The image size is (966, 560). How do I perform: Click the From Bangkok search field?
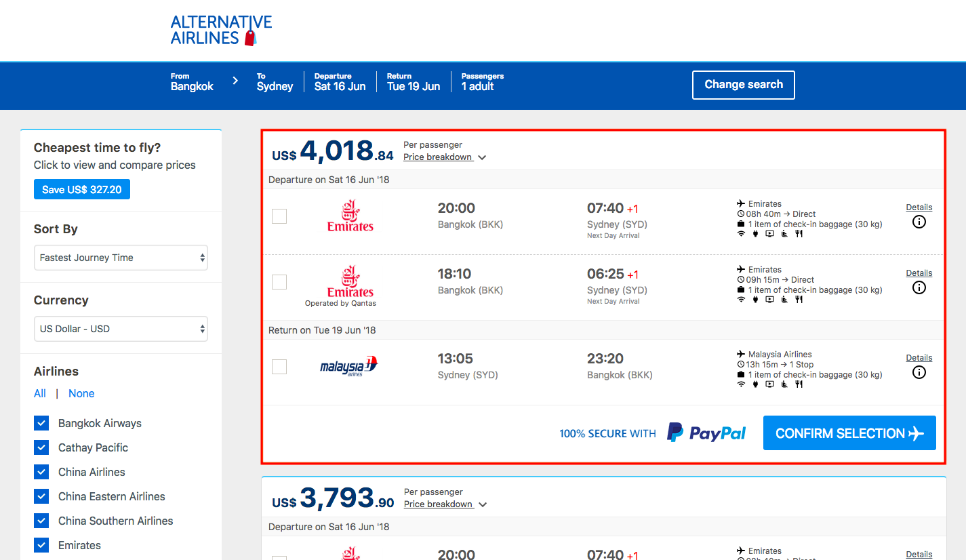(x=192, y=82)
